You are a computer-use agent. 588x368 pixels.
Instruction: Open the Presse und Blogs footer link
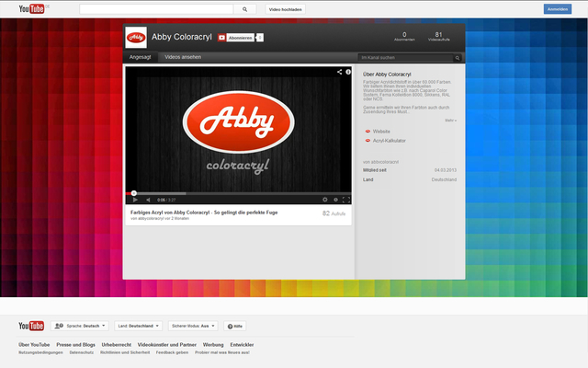click(75, 345)
